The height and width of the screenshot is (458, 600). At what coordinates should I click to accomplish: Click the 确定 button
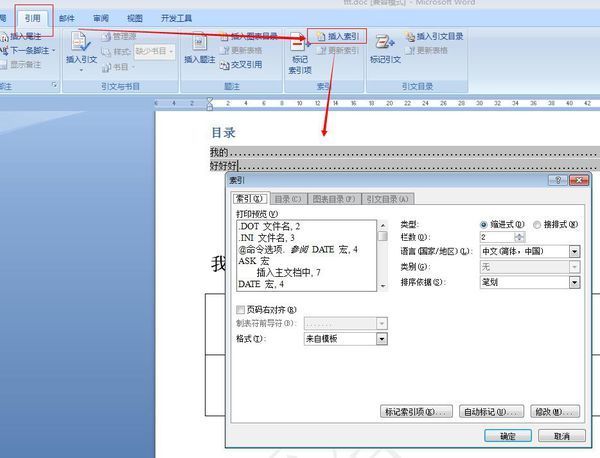pyautogui.click(x=507, y=436)
